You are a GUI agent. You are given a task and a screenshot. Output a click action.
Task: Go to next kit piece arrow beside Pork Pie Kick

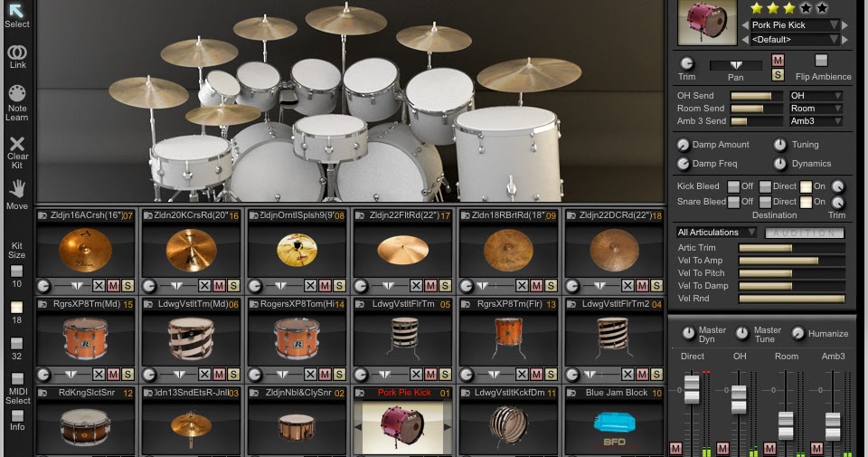click(845, 25)
